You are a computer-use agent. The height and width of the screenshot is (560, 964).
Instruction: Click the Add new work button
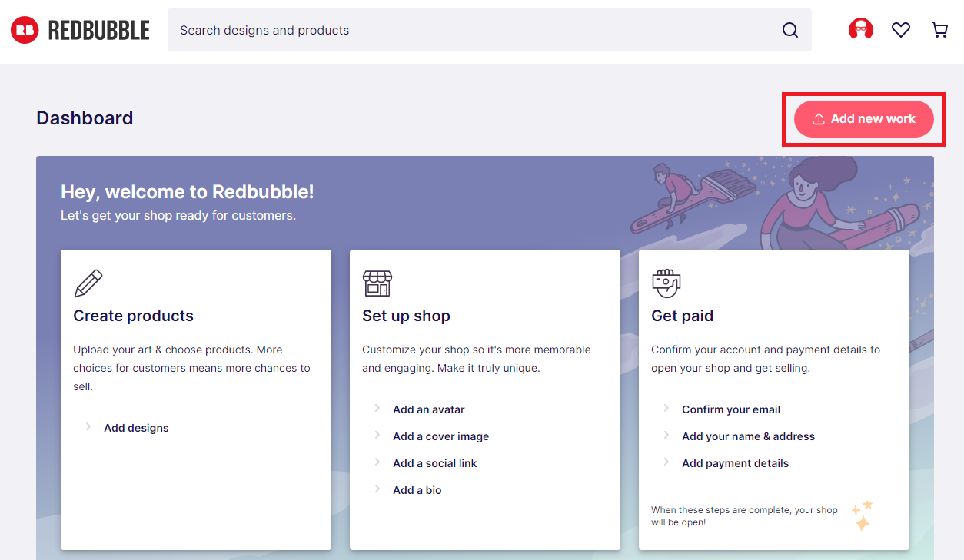(864, 119)
